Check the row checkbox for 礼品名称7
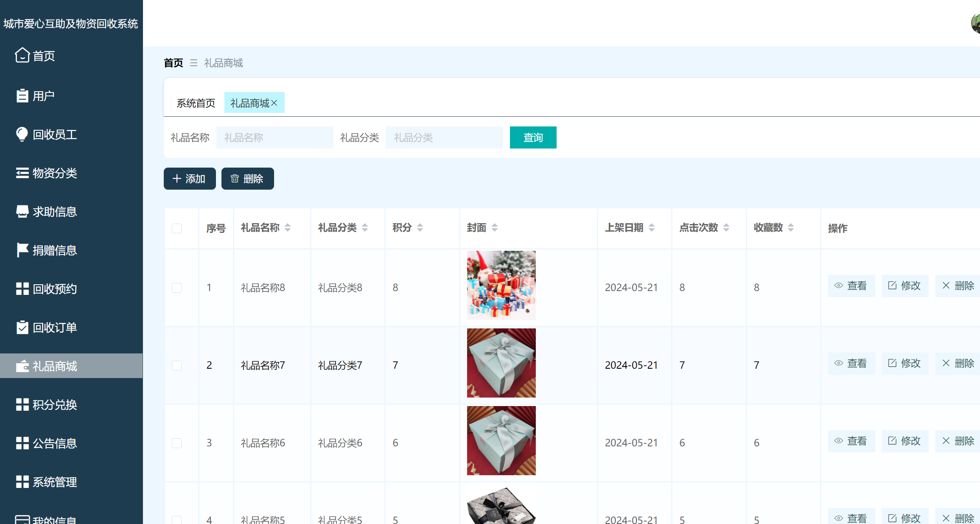The height and width of the screenshot is (524, 980). (x=177, y=365)
